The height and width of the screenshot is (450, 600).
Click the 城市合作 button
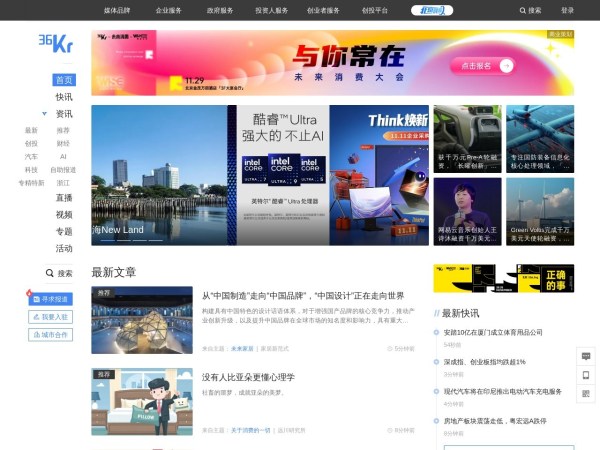pos(50,335)
